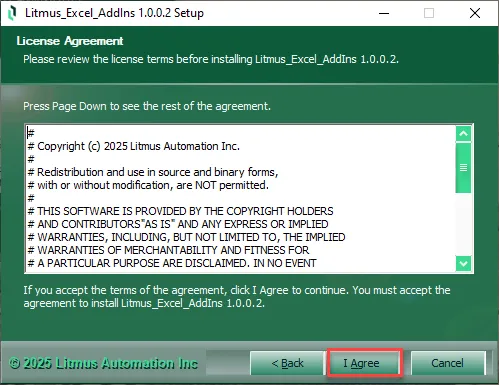
Task: Click the I Agree button
Action: pyautogui.click(x=365, y=363)
